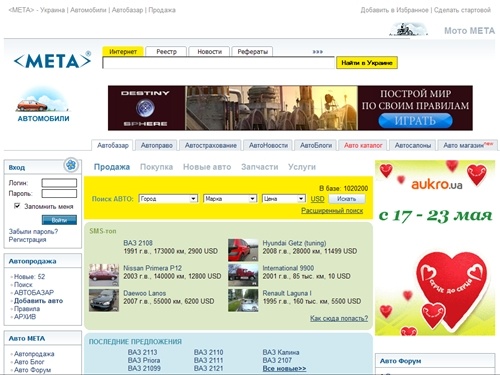The width and height of the screenshot is (500, 375).
Task: Open the ВАЗ 2108 listing
Action: 138,243
